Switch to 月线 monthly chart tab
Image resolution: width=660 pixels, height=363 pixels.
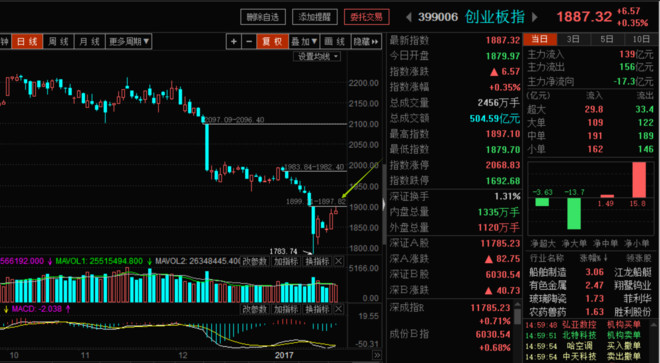pyautogui.click(x=90, y=42)
